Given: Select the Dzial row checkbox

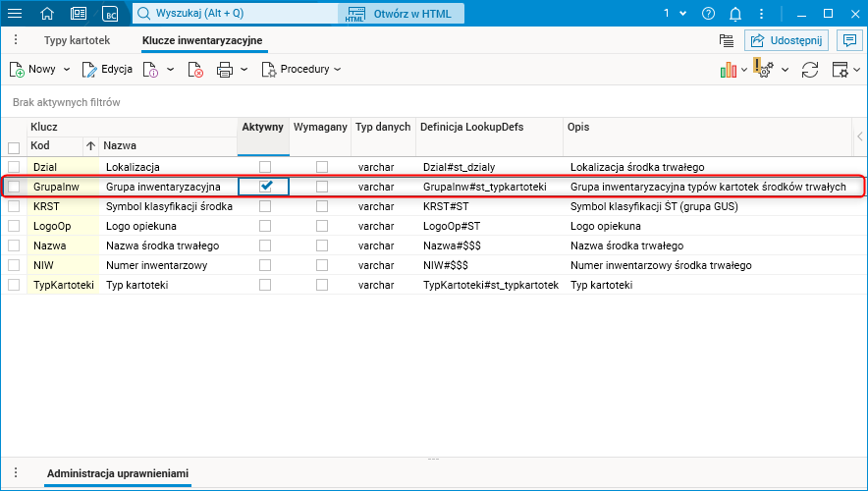Looking at the screenshot, I should point(14,167).
